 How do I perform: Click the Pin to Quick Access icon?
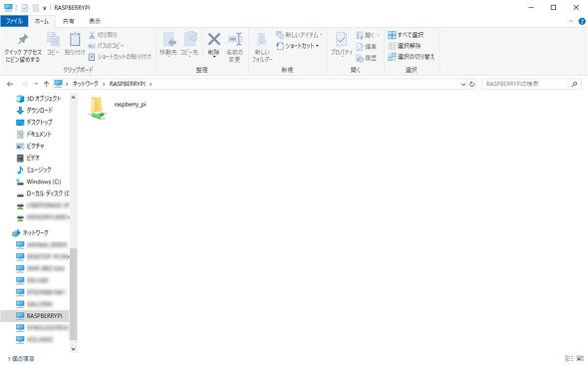pyautogui.click(x=23, y=39)
